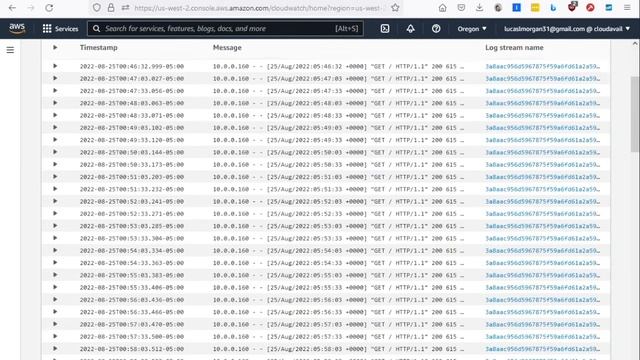640x360 pixels.
Task: Click the AWS logo home icon
Action: tap(17, 29)
